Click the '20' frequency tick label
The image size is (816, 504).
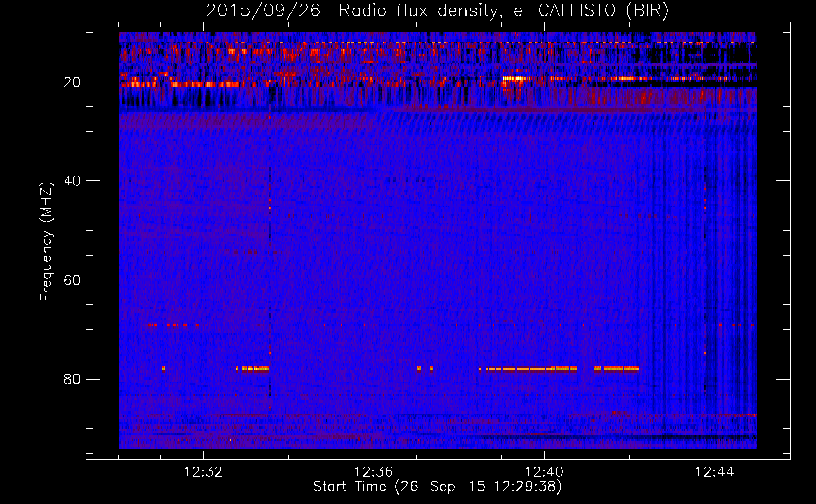[73, 82]
